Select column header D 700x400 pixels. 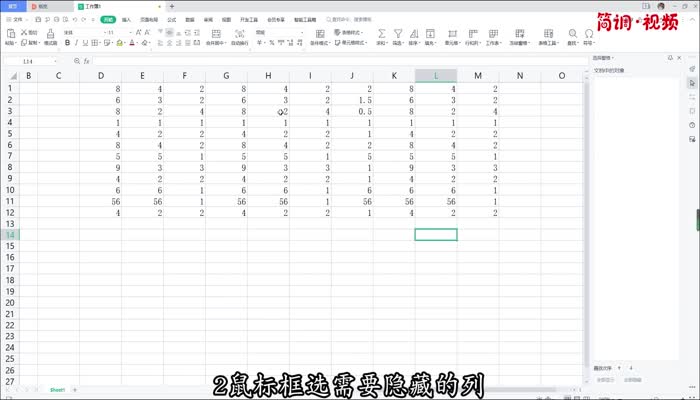(x=100, y=75)
